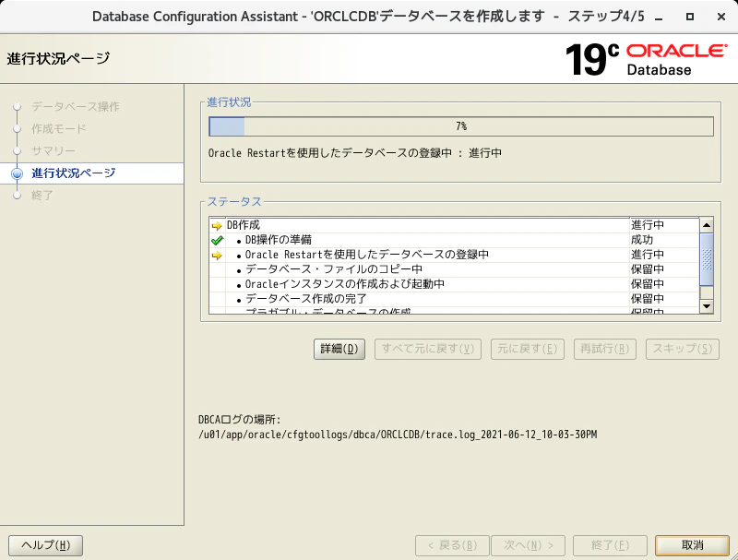Click the スキップ(S) skip button
Viewport: 738px width, 560px height.
683,349
